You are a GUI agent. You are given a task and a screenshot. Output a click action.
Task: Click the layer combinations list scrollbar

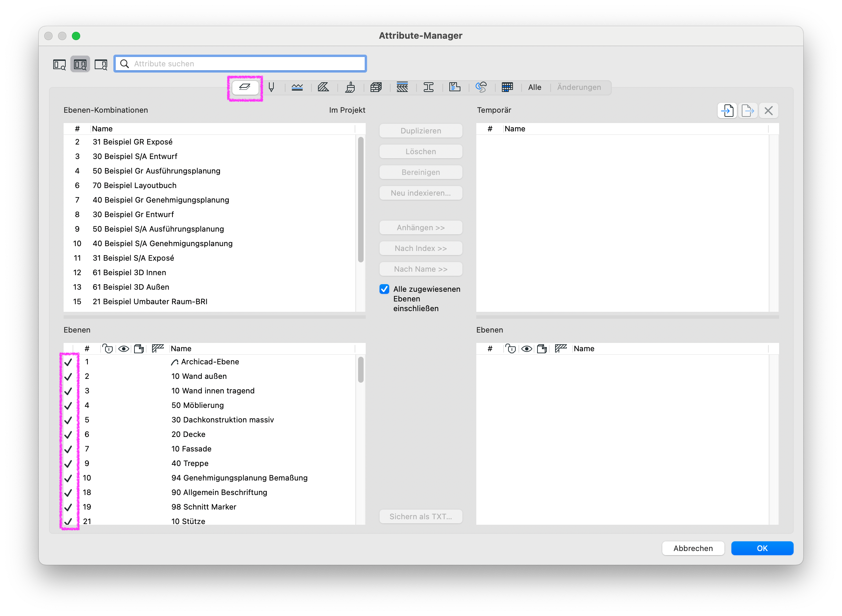[361, 200]
